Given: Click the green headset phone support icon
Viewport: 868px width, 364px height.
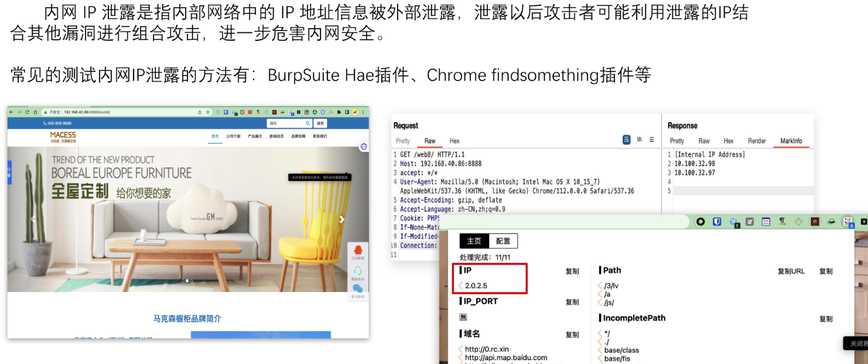Looking at the screenshot, I should tap(358, 271).
